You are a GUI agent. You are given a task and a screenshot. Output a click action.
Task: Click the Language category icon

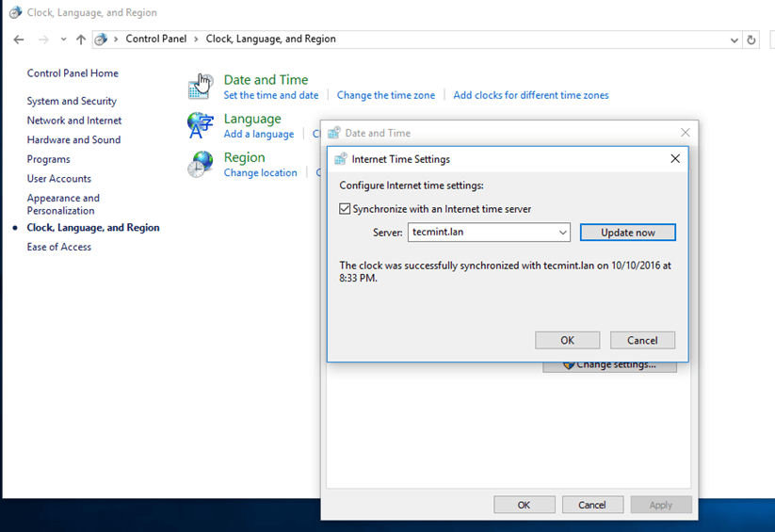[x=200, y=125]
